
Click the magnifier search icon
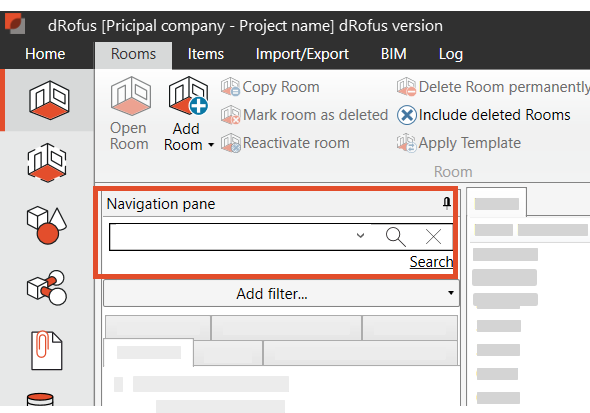(x=396, y=237)
